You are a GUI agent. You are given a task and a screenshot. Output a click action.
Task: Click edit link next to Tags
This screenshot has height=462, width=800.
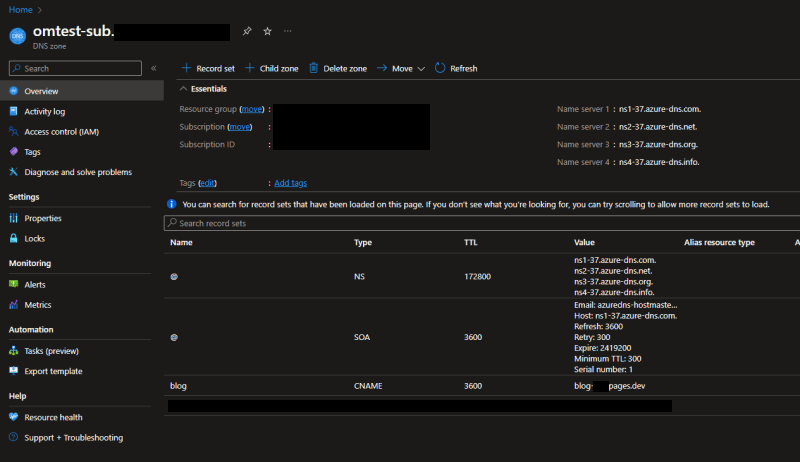click(207, 183)
